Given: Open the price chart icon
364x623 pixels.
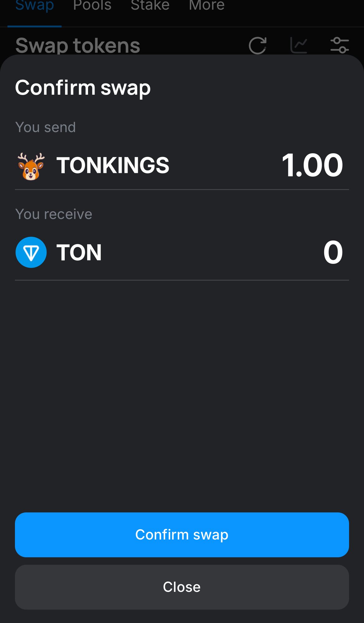Looking at the screenshot, I should click(299, 45).
